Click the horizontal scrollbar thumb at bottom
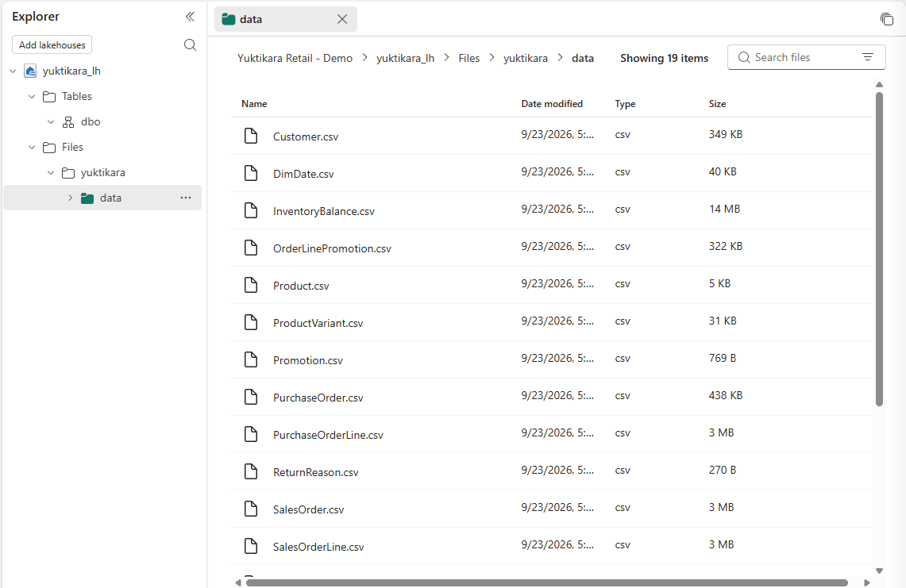This screenshot has width=906, height=588. point(547,582)
